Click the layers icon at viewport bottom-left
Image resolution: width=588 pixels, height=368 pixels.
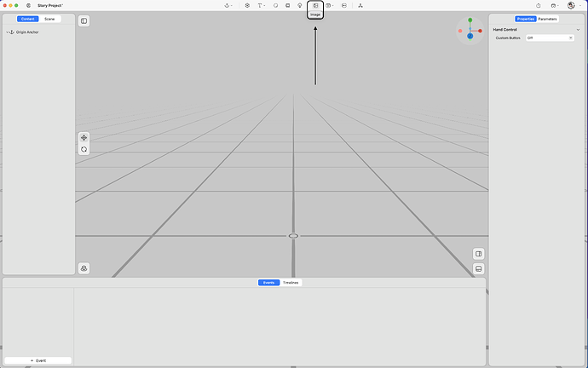84,268
